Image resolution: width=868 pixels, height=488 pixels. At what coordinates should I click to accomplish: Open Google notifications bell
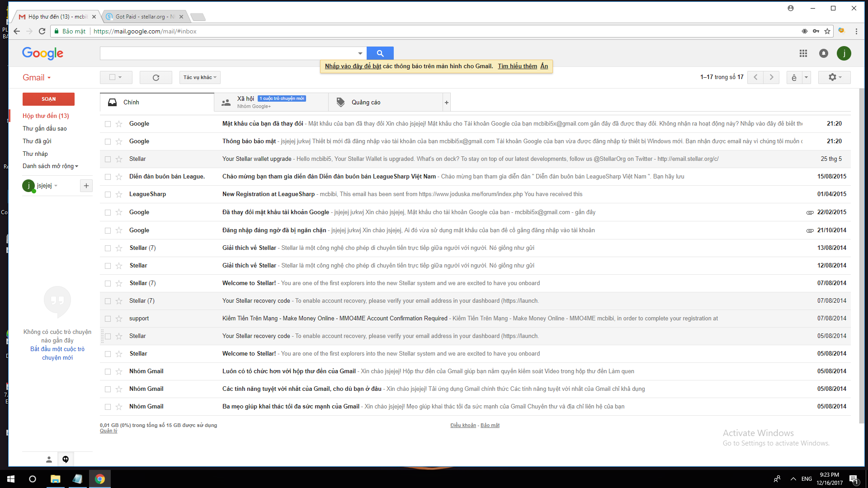[x=823, y=53]
